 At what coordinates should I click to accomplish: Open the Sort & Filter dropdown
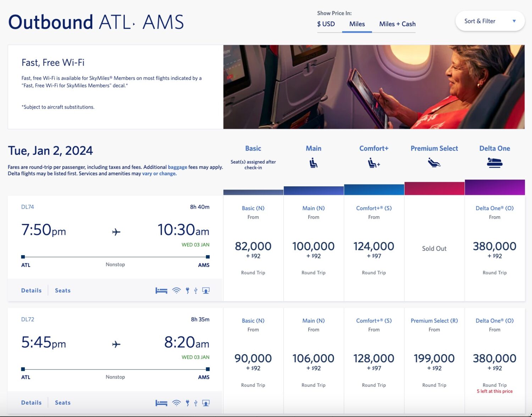pos(489,21)
